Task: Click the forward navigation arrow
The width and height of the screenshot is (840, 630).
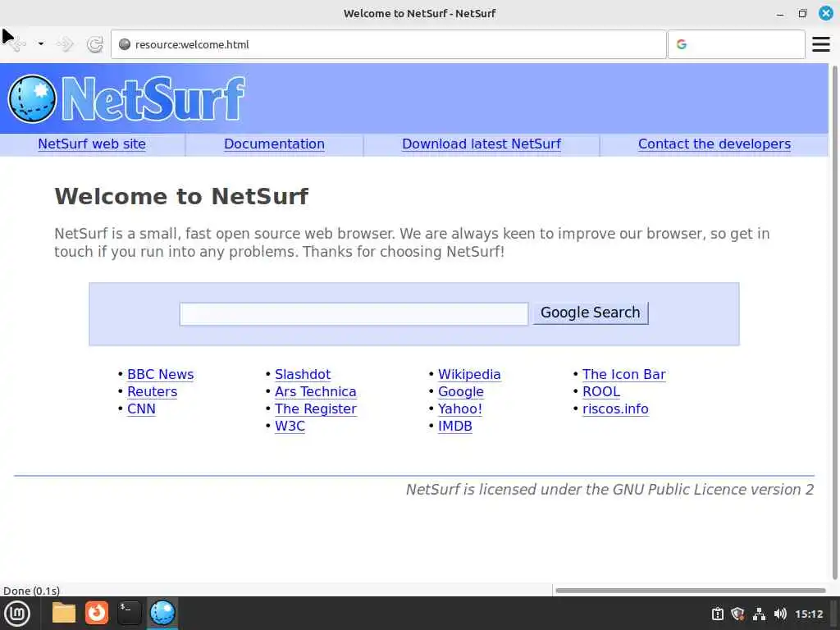Action: click(65, 44)
